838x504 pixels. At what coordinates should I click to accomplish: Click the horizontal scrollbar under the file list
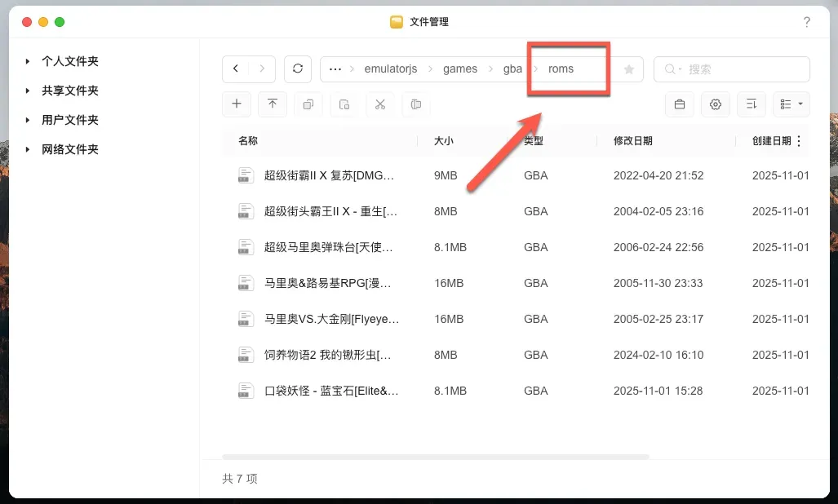coord(436,457)
